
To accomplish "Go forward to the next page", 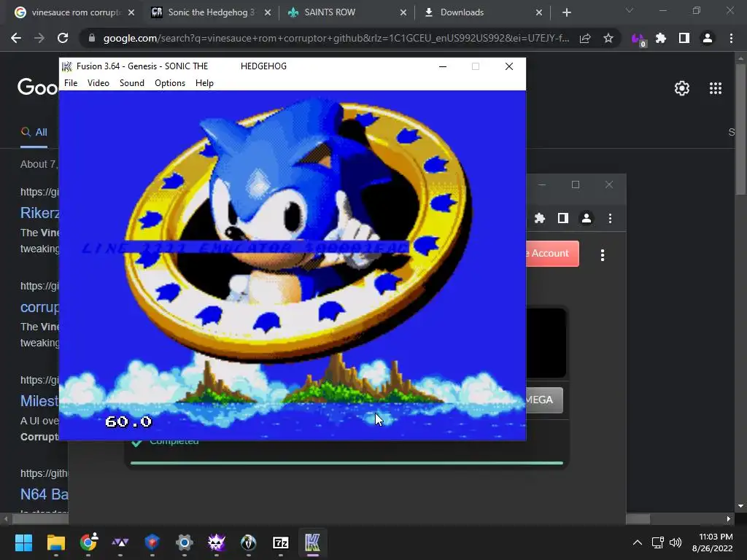I will tap(39, 38).
